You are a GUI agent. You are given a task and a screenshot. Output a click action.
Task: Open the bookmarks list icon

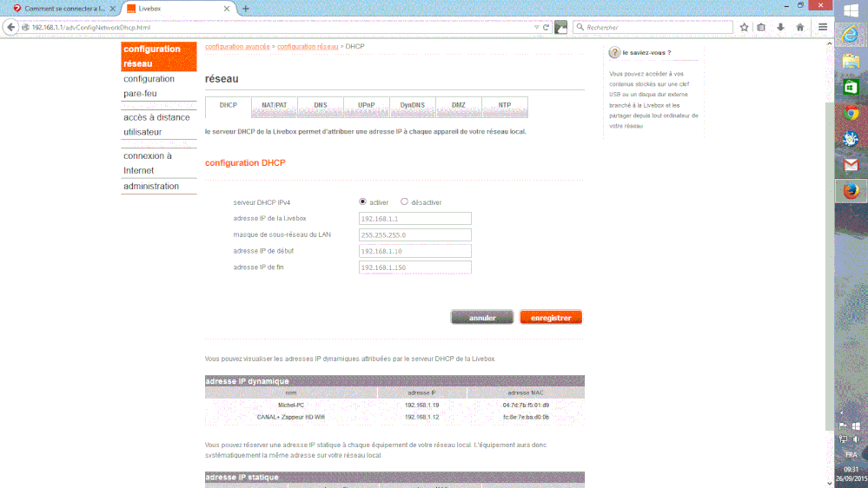761,27
